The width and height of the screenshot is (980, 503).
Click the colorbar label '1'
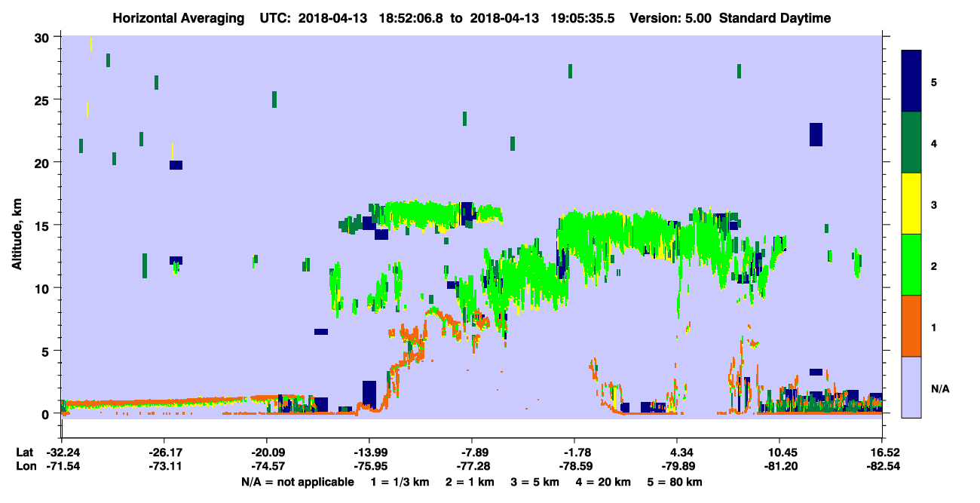click(x=934, y=327)
